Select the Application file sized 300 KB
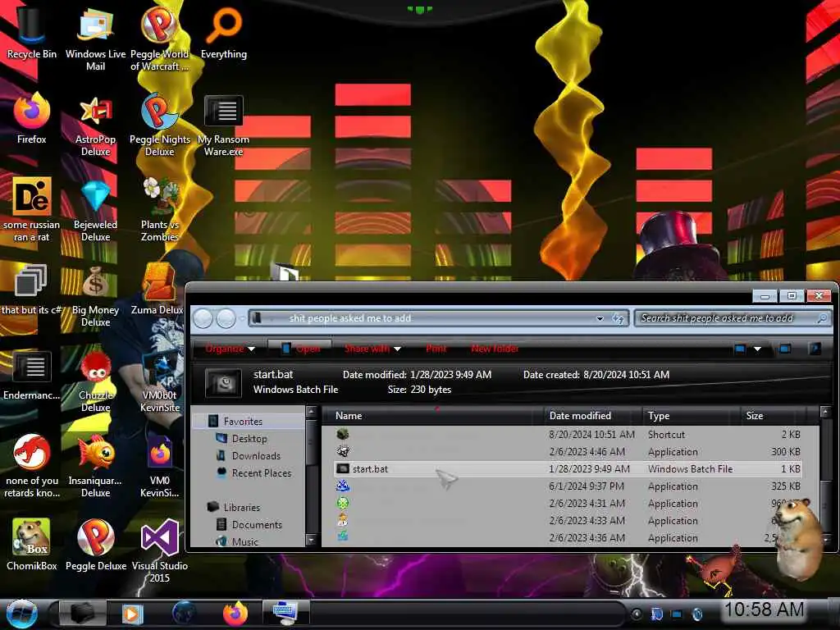This screenshot has height=630, width=840. coord(568,452)
